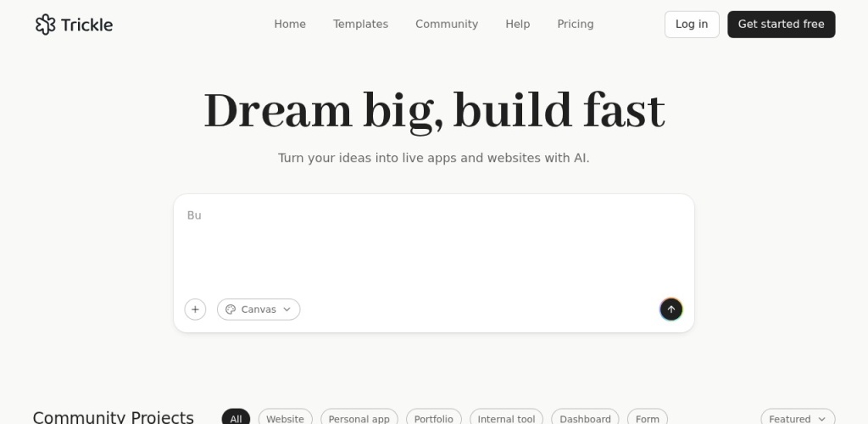The image size is (868, 424).
Task: View the Pricing page
Action: (576, 24)
